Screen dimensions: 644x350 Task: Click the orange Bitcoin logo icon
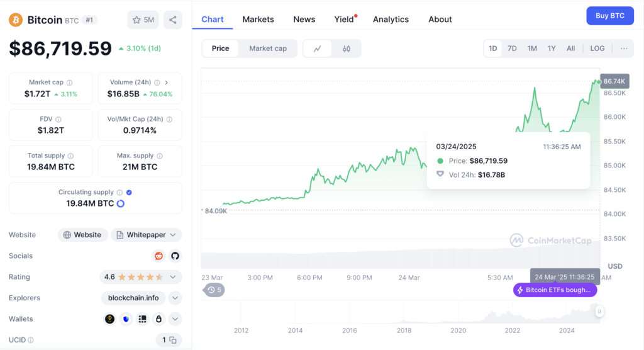coord(16,20)
